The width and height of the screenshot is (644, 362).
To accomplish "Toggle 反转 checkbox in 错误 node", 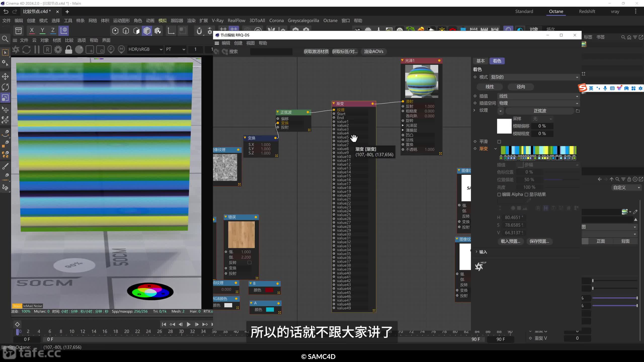I will 249,262.
